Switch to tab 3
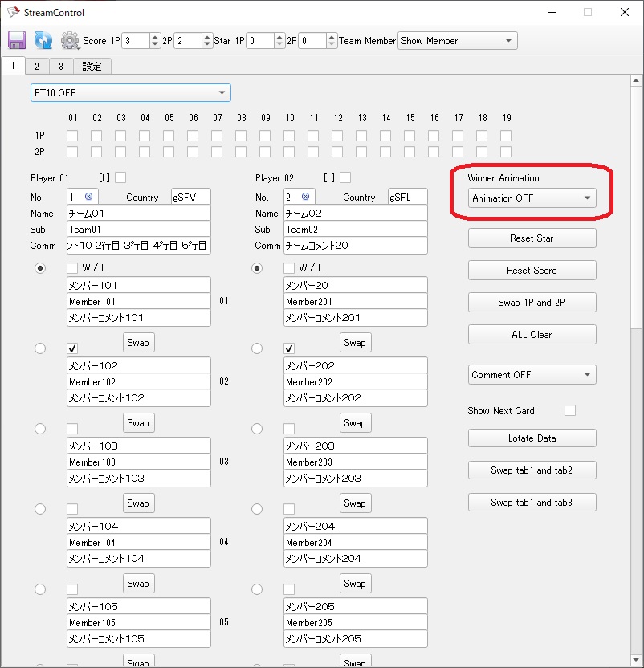The image size is (644, 668). click(61, 67)
